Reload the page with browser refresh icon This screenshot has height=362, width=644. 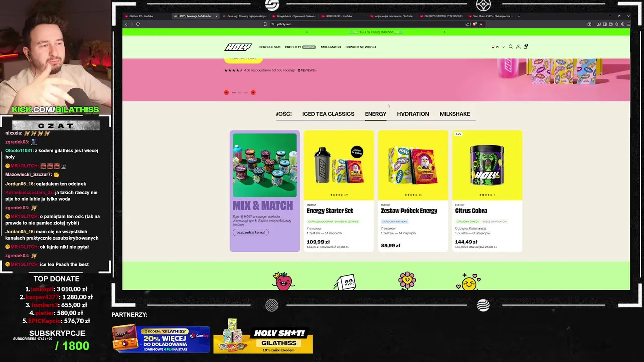pos(138,24)
